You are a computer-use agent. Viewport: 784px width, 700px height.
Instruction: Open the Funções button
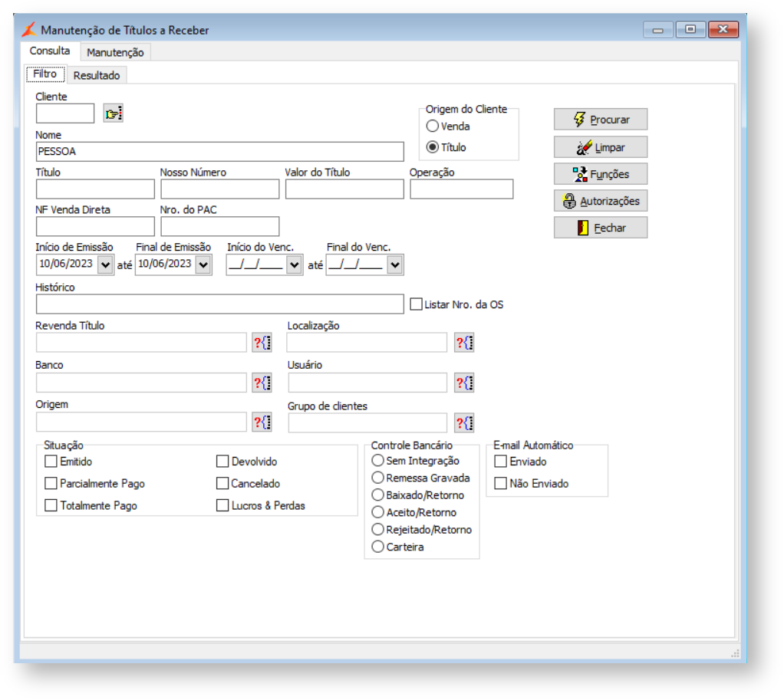click(x=601, y=174)
